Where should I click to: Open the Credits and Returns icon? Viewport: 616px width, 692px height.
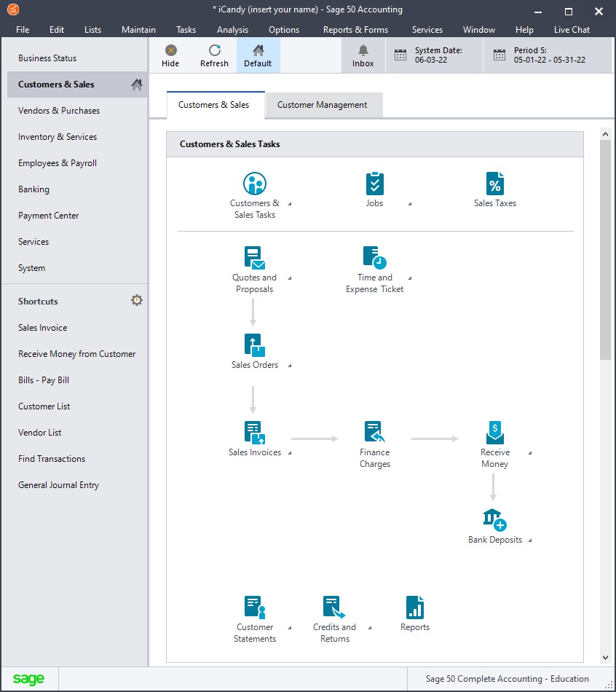[x=334, y=608]
